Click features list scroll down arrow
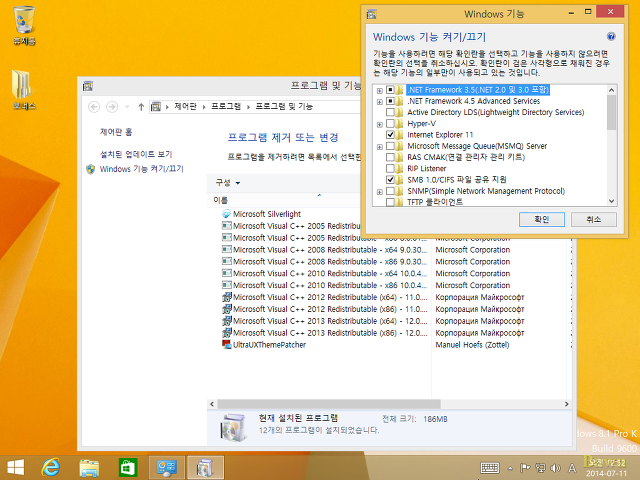This screenshot has width=640, height=480. pos(611,201)
